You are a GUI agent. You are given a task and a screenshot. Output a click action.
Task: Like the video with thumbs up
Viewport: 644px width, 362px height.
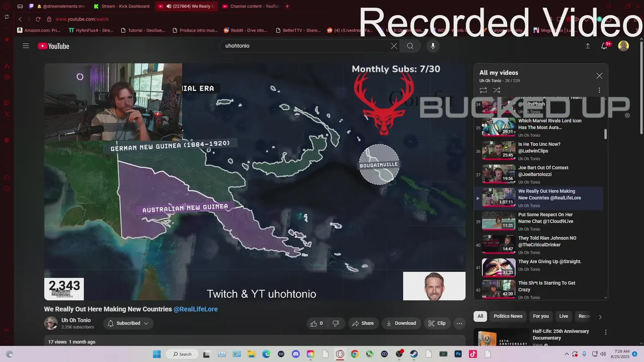point(316,323)
